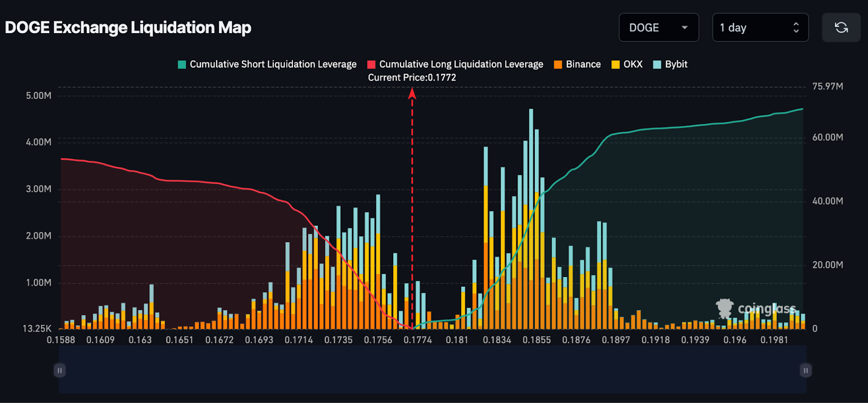The image size is (868, 403).
Task: Click the 1 day up-down stepper arrows
Action: 796,28
